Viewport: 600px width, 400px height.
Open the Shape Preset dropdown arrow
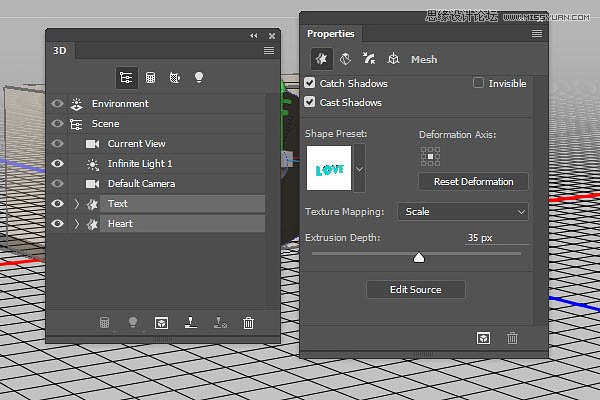(x=359, y=168)
